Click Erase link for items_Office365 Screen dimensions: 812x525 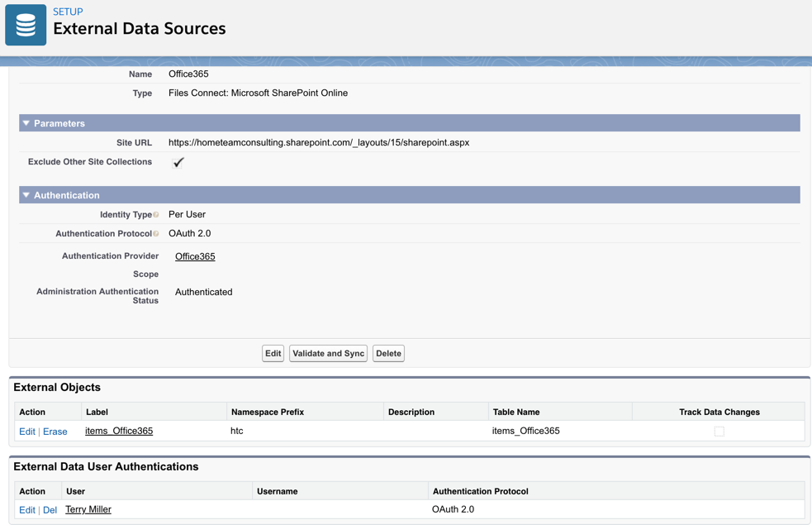tap(55, 432)
